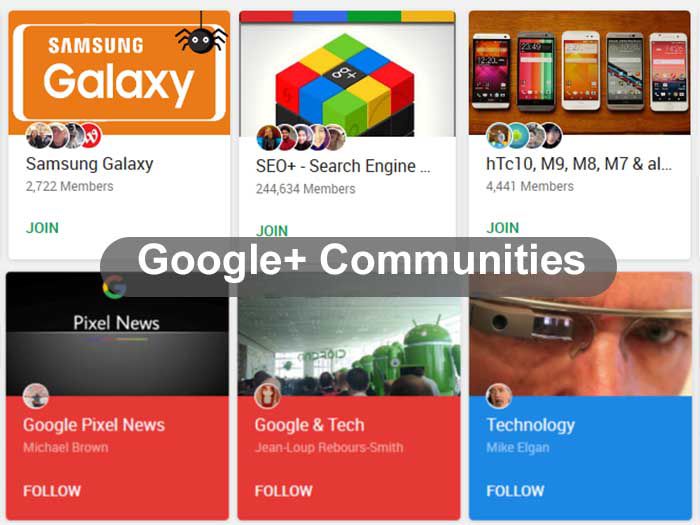Join the hTc10, M9, M8 community
This screenshot has height=525, width=700.
point(502,228)
